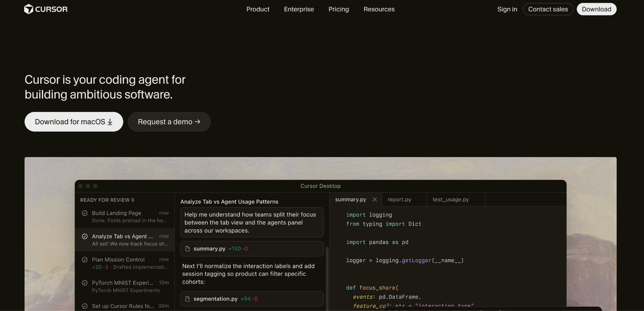Image resolution: width=644 pixels, height=311 pixels.
Task: Click the chat panel scrollbar
Action: point(327,279)
